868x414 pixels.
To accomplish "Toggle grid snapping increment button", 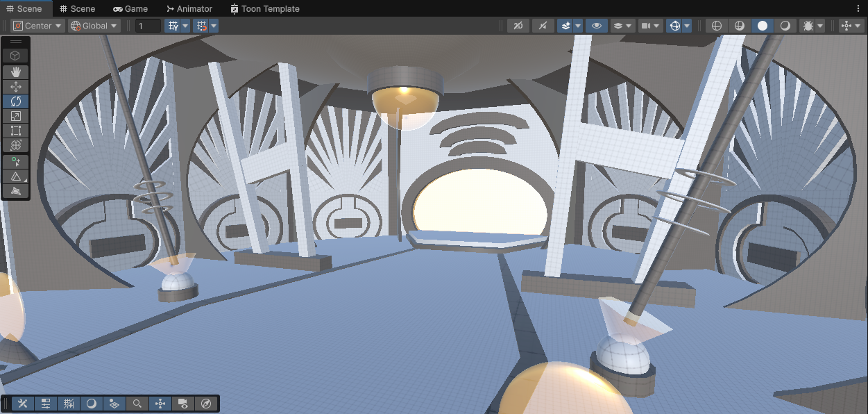I will (x=201, y=26).
